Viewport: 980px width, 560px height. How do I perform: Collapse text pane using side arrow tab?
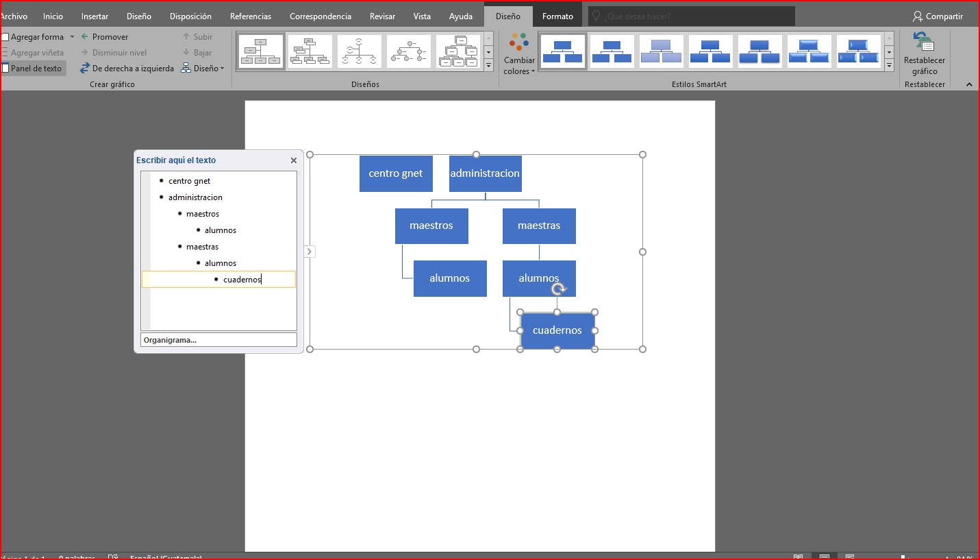[309, 252]
